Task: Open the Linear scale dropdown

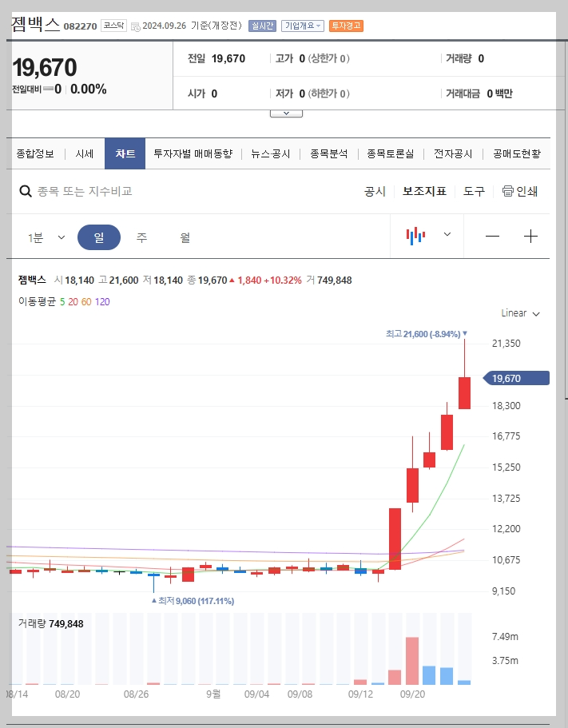Action: click(518, 313)
